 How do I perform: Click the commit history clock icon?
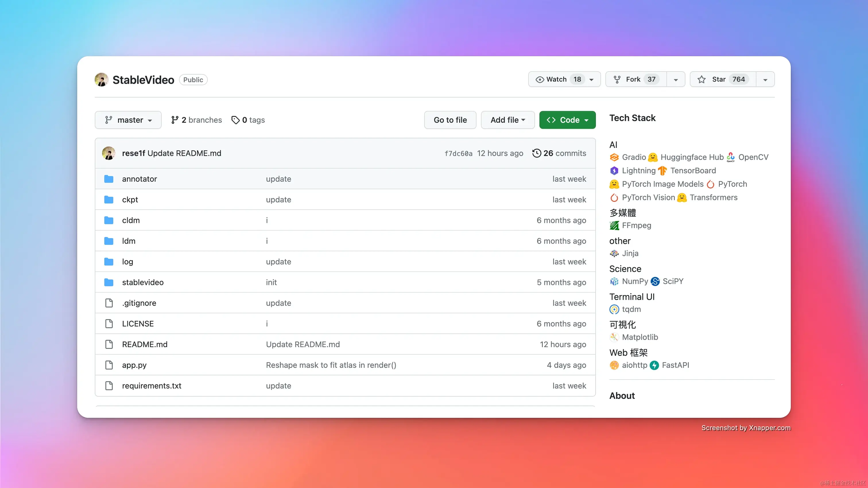pyautogui.click(x=536, y=153)
